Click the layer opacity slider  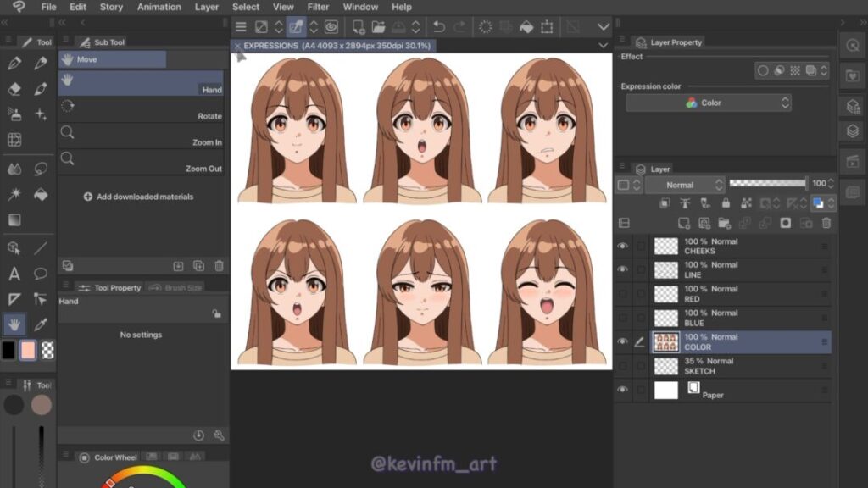tap(767, 183)
